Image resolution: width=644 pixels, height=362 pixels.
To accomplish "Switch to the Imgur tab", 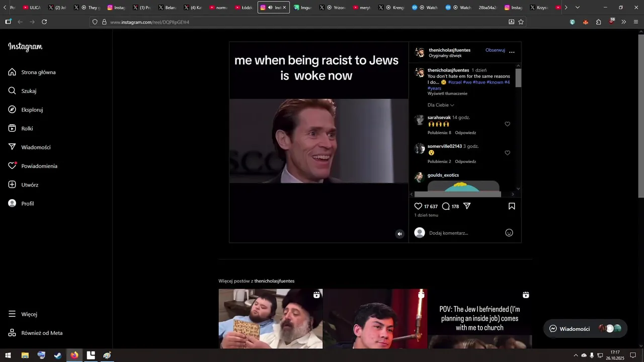I will [x=303, y=8].
